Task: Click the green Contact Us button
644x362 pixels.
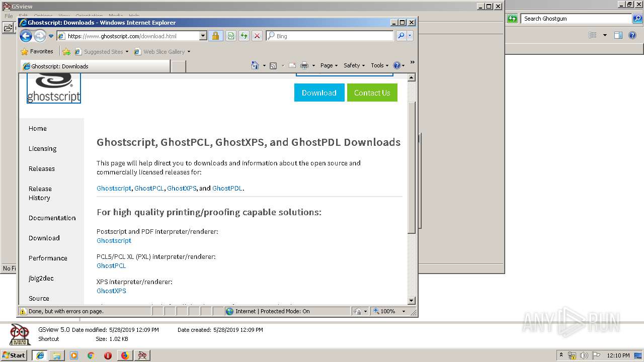Action: coord(372,93)
